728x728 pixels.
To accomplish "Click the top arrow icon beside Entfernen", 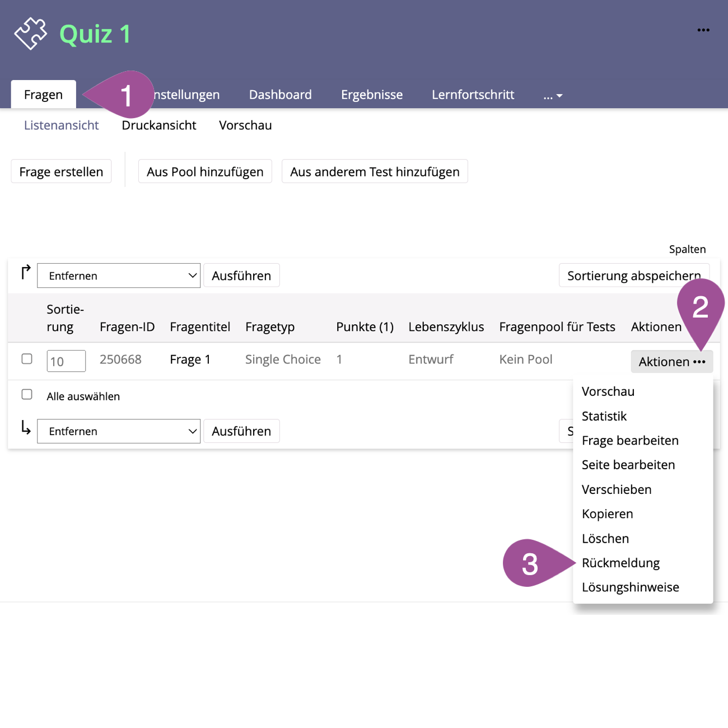I will pos(25,273).
